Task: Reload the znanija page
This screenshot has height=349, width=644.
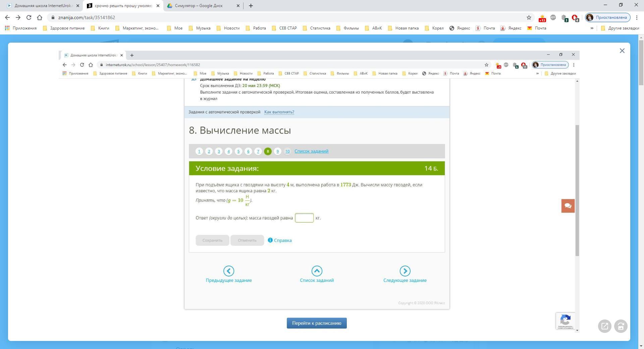Action: click(x=29, y=17)
